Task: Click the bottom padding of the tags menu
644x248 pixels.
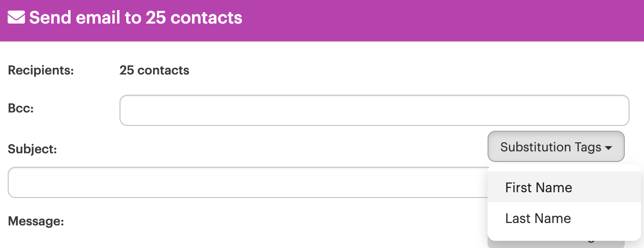Action: [x=564, y=237]
